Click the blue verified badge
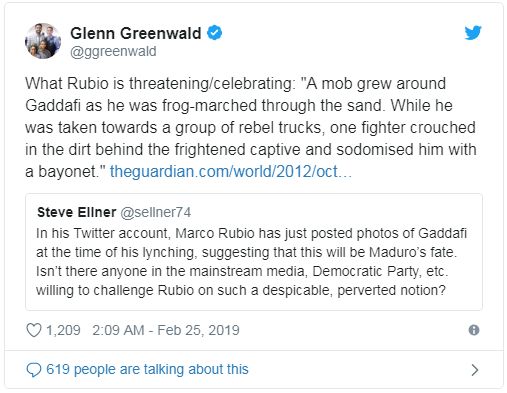Image resolution: width=507 pixels, height=393 pixels. coord(214,33)
